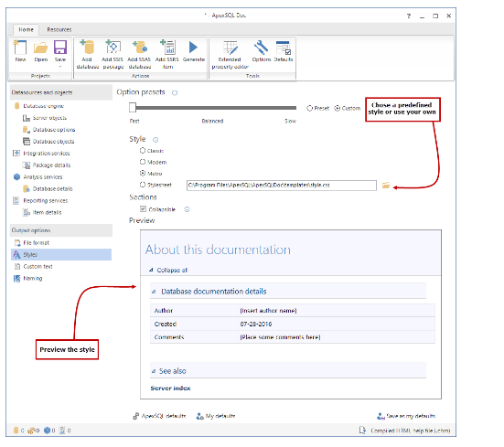Click the presets slider handle at Fast
This screenshot has width=504, height=447.
(133, 108)
